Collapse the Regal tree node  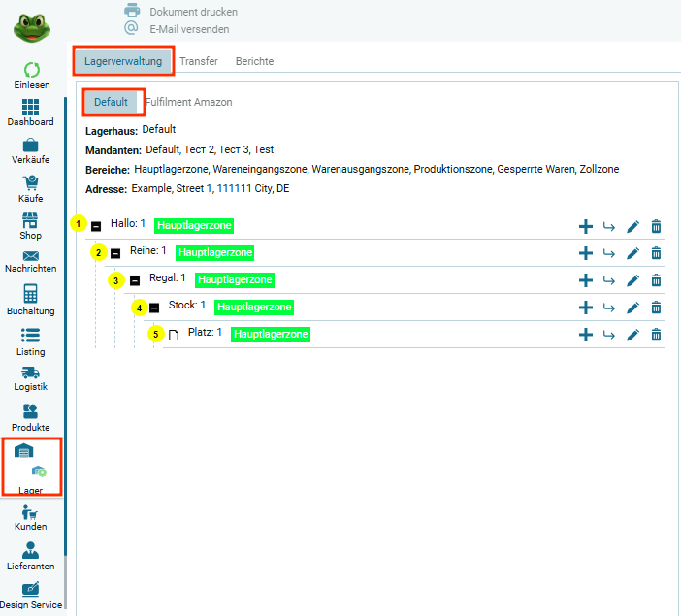click(x=135, y=279)
